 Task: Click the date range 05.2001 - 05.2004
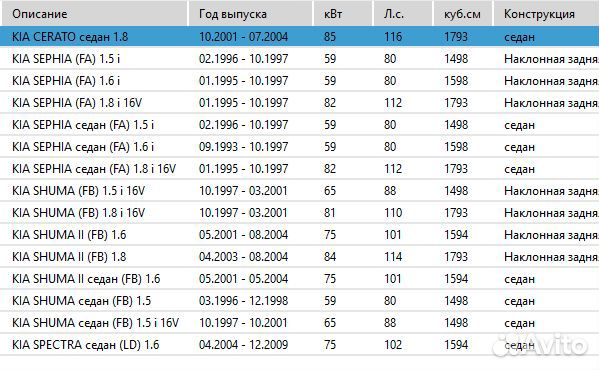tap(243, 279)
